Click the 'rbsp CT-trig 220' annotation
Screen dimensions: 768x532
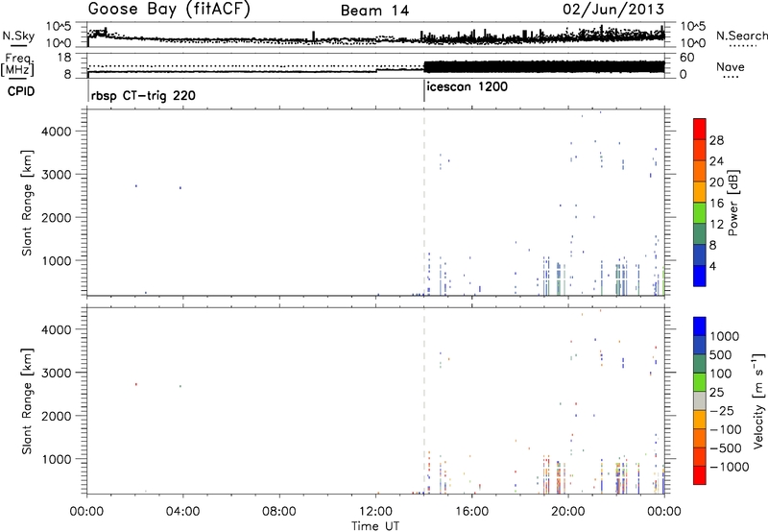(143, 95)
